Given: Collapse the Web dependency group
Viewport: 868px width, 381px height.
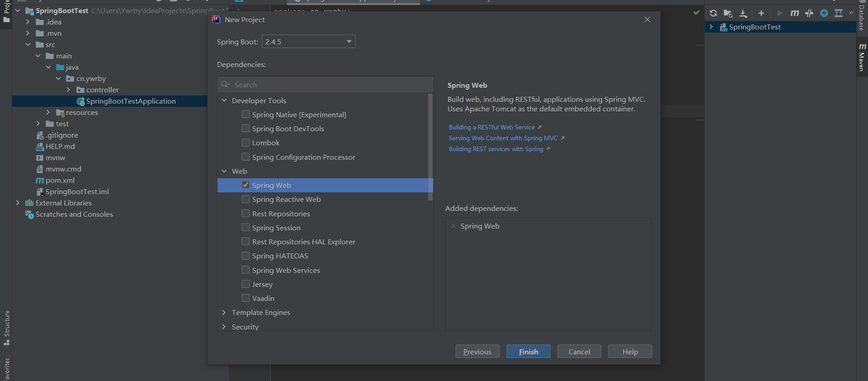Looking at the screenshot, I should click(224, 171).
